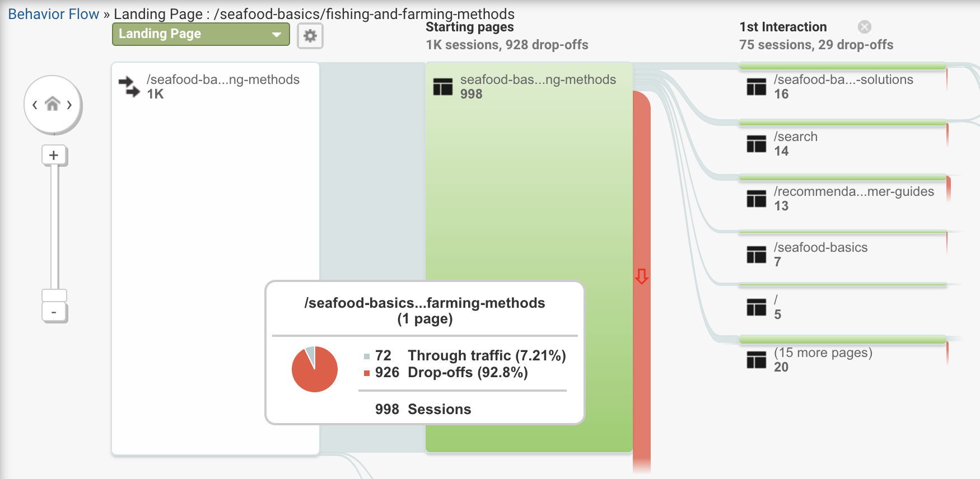The height and width of the screenshot is (479, 980).
Task: Click the pie chart in the tooltip
Action: pos(315,369)
